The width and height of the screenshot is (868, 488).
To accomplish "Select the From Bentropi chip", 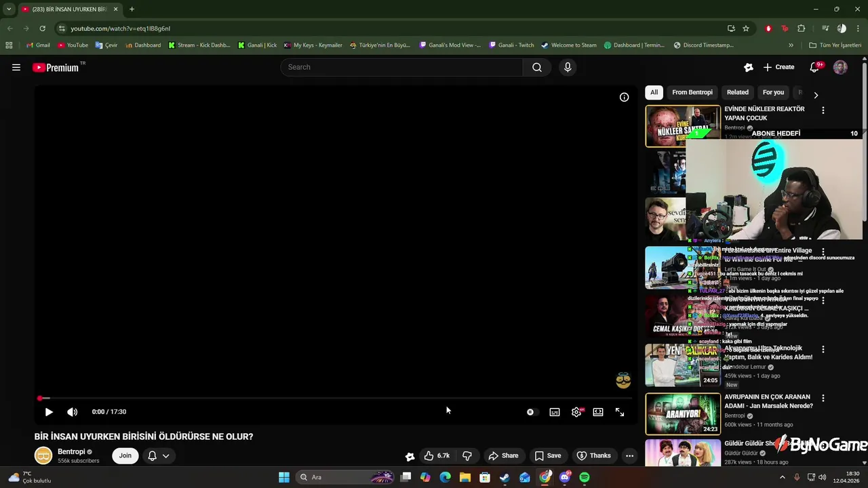I will tap(692, 92).
